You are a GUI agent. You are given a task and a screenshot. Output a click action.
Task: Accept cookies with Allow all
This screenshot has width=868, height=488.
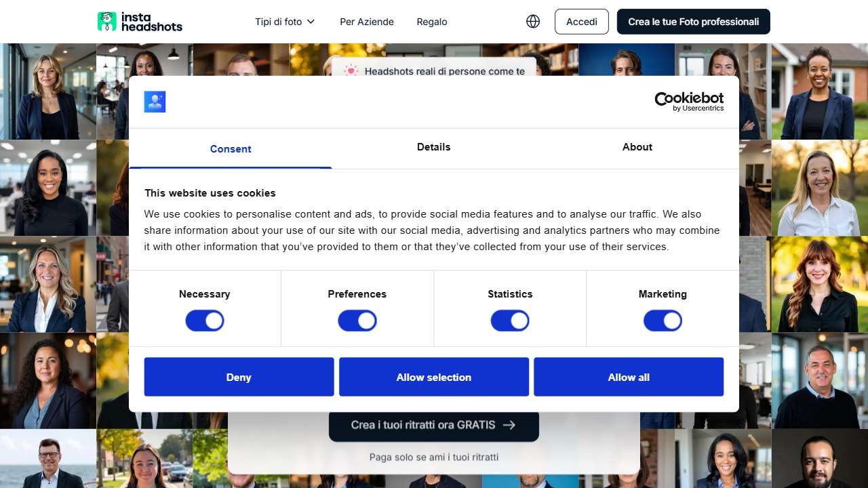[x=629, y=377]
